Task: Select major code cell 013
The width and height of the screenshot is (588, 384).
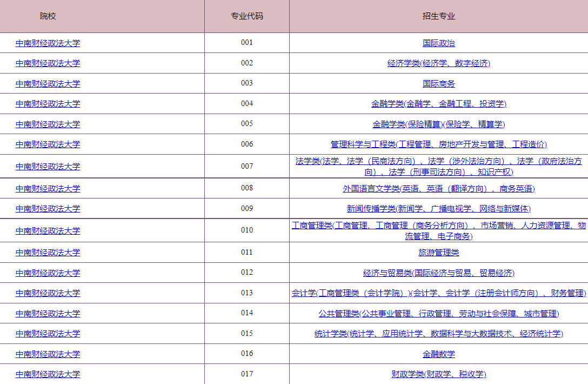Action: tap(247, 293)
